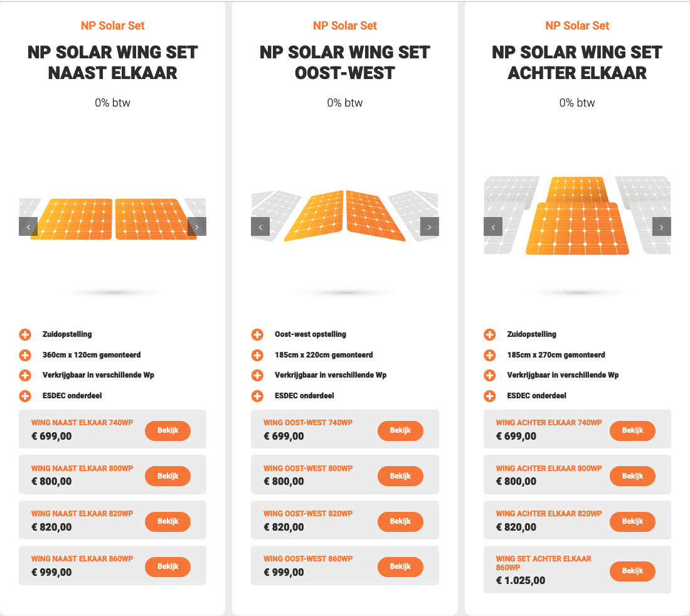Show previous image in Oost-West carousel
The width and height of the screenshot is (690, 616).
tap(260, 226)
